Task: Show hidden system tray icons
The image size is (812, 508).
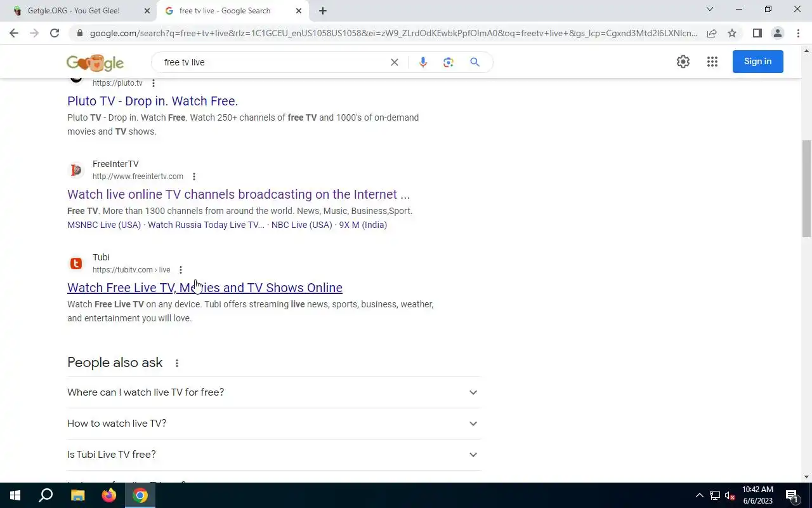Action: point(700,495)
